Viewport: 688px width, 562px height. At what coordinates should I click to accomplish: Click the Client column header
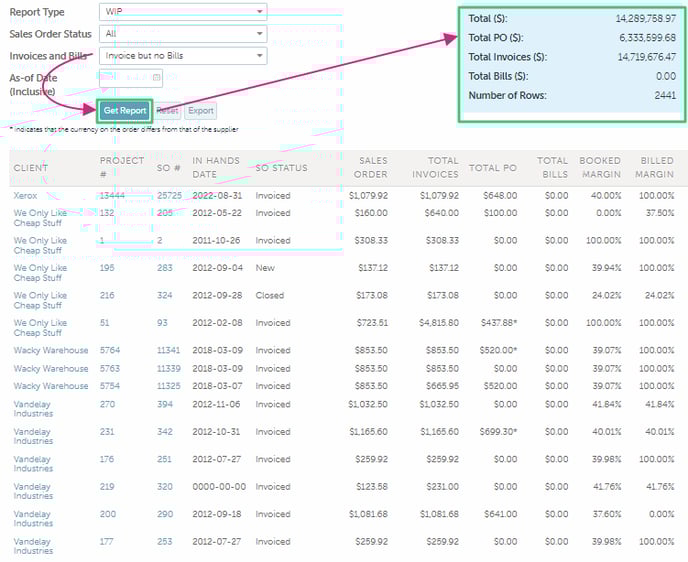pos(31,167)
